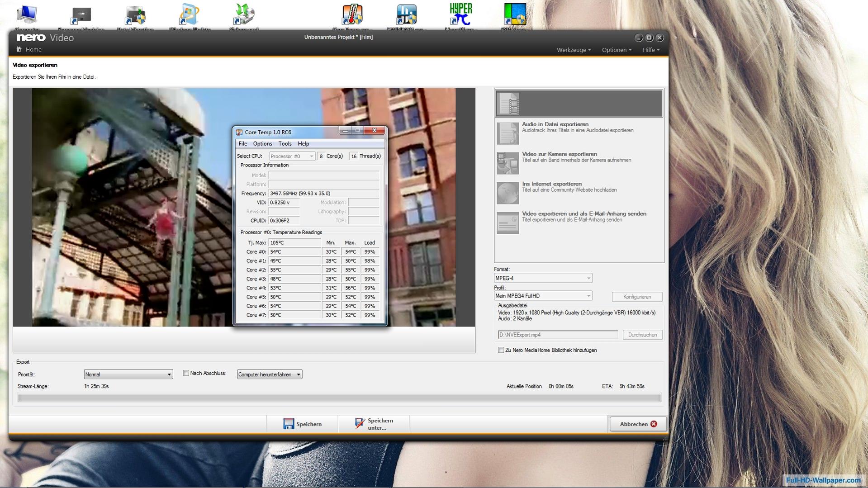Cancel the export with Abbrechen

[638, 424]
